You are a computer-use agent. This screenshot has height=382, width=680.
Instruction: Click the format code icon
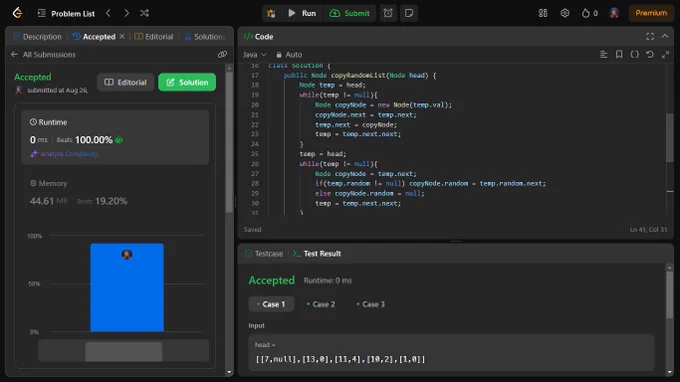click(603, 54)
